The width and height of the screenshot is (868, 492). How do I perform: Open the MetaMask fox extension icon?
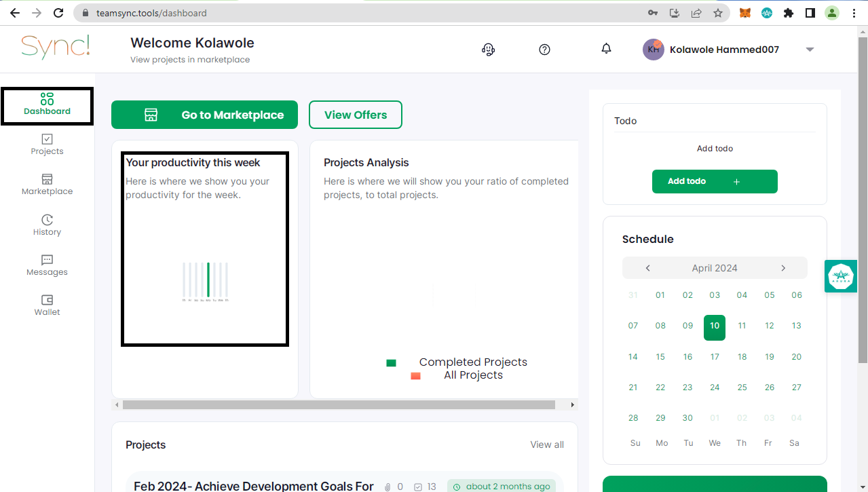[x=744, y=13]
